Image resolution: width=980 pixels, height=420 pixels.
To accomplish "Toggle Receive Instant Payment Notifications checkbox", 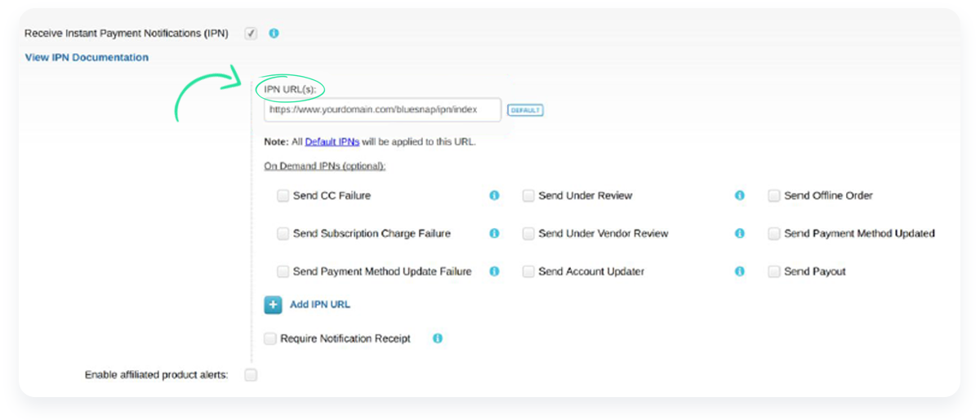I will pyautogui.click(x=251, y=34).
